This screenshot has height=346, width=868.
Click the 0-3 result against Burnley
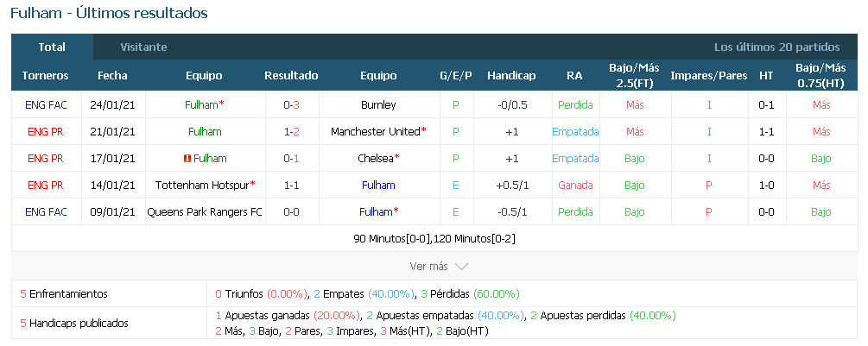click(291, 104)
